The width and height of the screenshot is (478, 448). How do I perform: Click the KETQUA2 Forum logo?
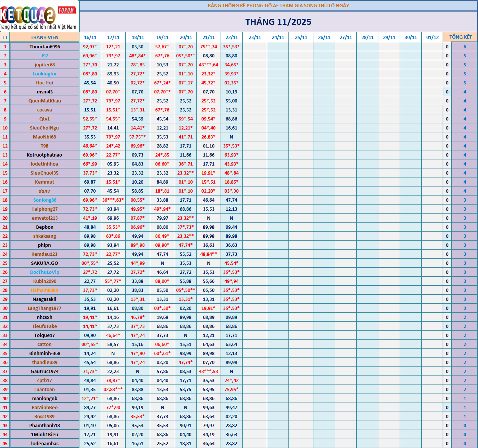click(39, 16)
